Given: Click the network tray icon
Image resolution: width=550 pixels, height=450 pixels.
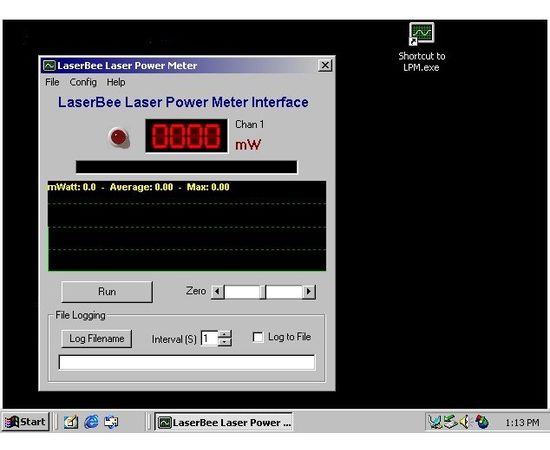Looking at the screenshot, I should (x=435, y=422).
